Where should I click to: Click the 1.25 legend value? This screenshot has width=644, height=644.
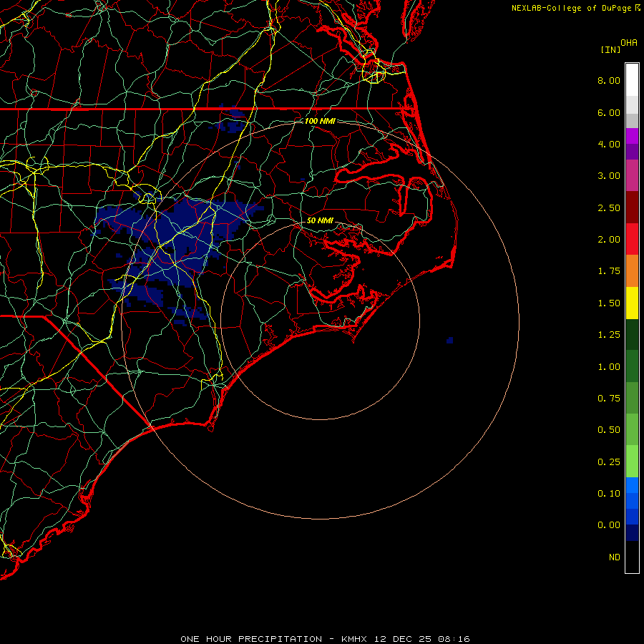609,335
